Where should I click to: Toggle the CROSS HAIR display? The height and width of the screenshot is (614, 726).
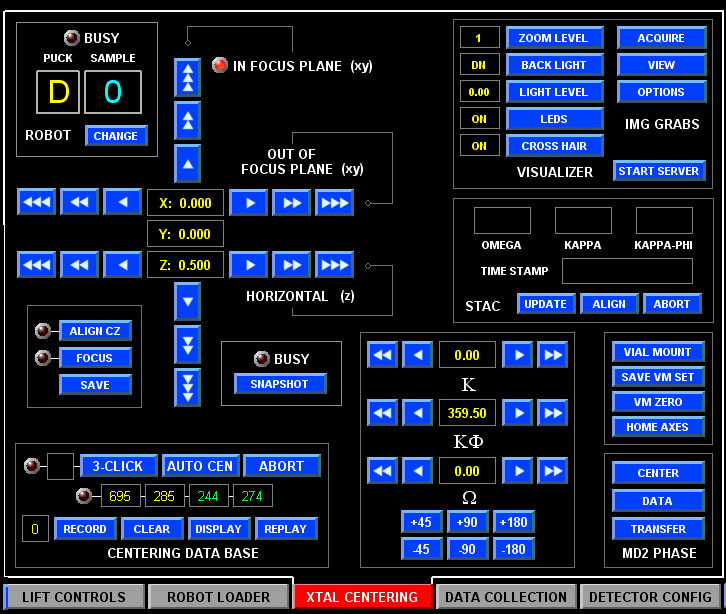tap(554, 146)
